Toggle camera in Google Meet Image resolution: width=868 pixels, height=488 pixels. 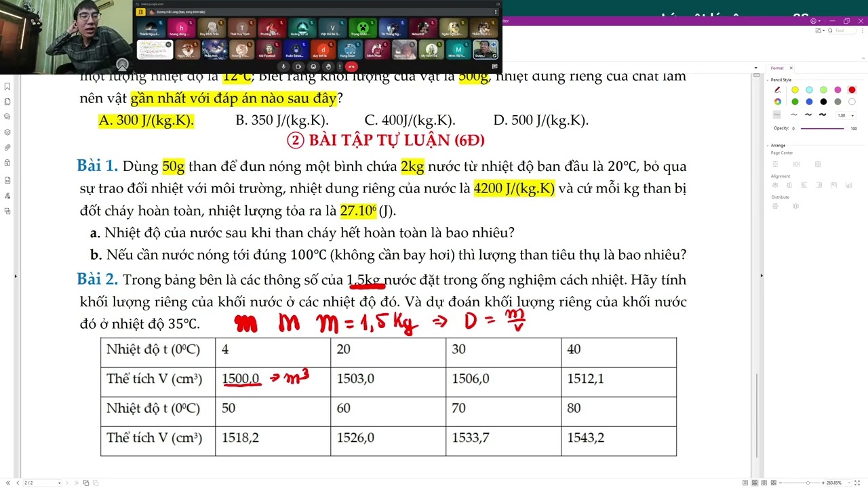[x=299, y=66]
